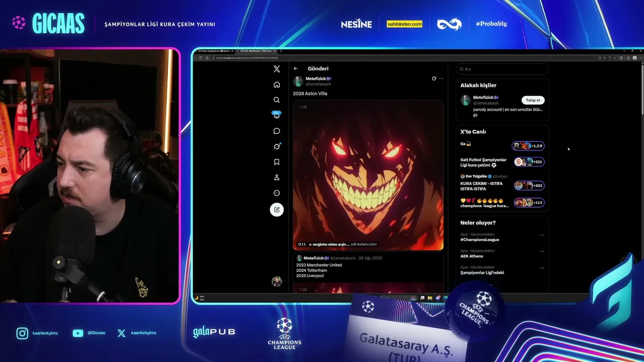The width and height of the screenshot is (644, 362).
Task: Join the space with +203 listeners
Action: click(x=529, y=186)
